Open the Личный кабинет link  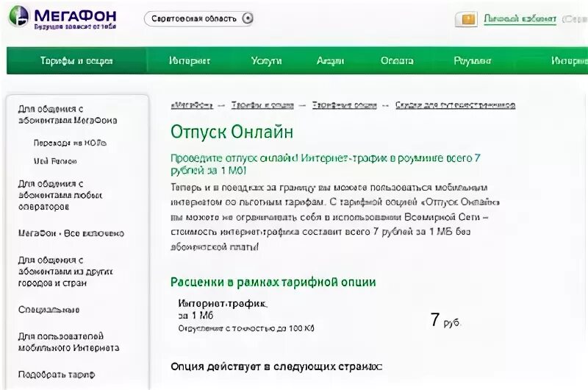(520, 18)
